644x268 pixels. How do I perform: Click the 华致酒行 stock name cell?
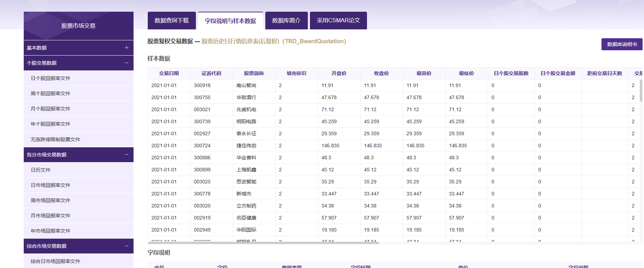click(254, 97)
